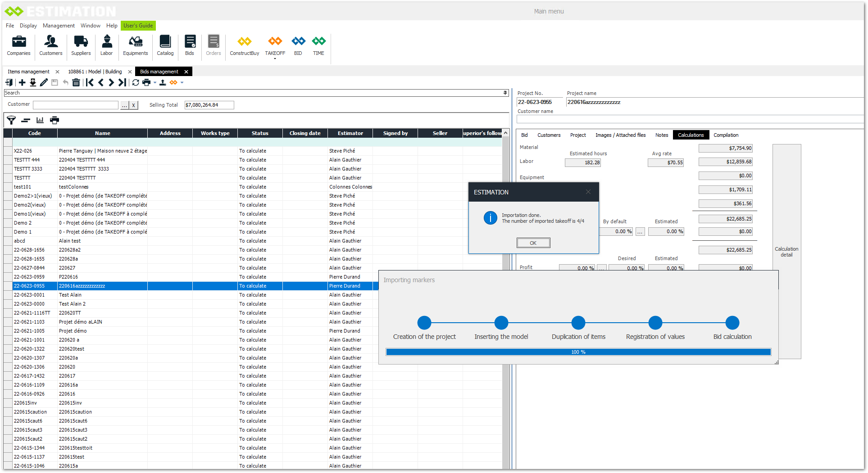
Task: Expand the TAKEOFF dropdown arrow
Action: coord(275,59)
